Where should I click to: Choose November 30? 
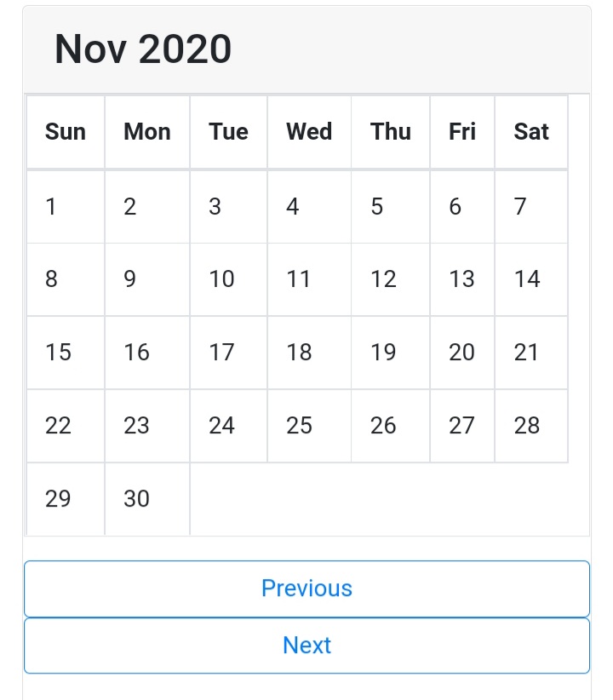[136, 499]
